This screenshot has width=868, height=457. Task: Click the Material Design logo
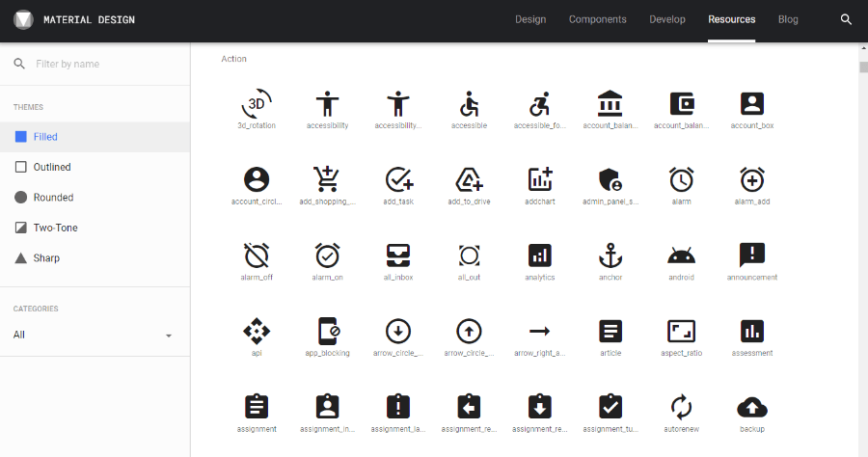coord(23,20)
